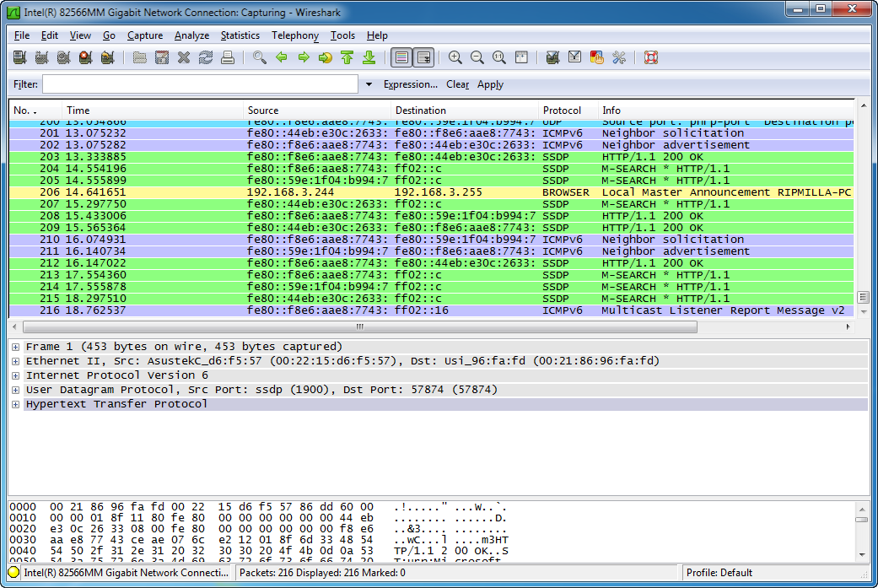The image size is (878, 588).
Task: Toggle auto scroll in live capture
Action: pos(423,57)
